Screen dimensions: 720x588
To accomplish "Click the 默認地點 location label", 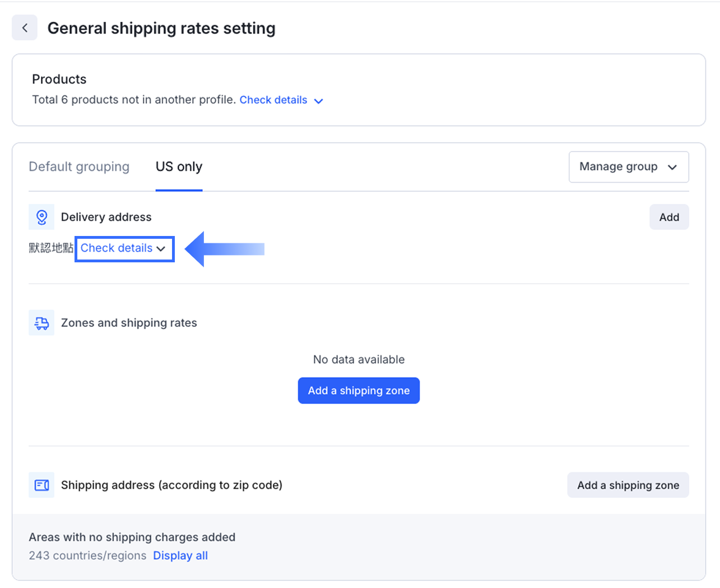I will click(x=51, y=248).
